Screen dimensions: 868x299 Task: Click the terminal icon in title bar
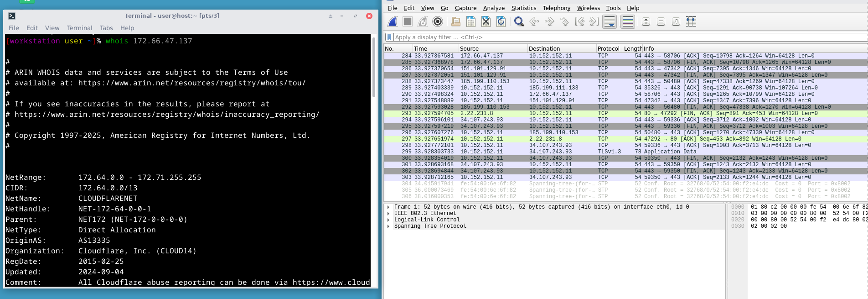click(12, 16)
